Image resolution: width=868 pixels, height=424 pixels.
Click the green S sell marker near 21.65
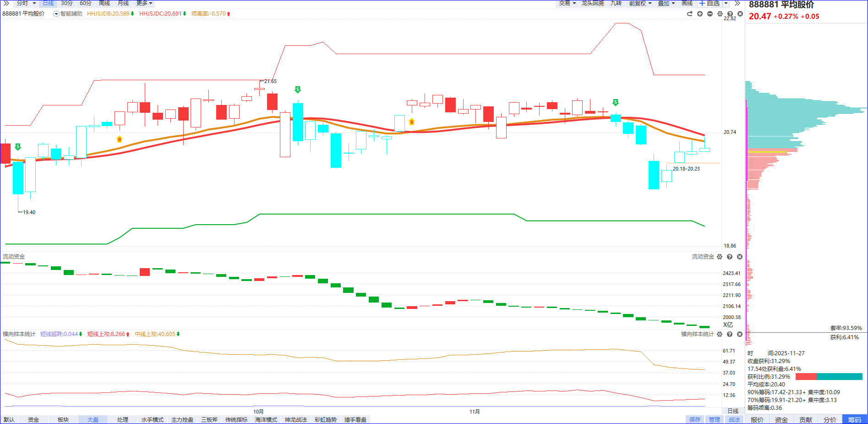pos(298,89)
